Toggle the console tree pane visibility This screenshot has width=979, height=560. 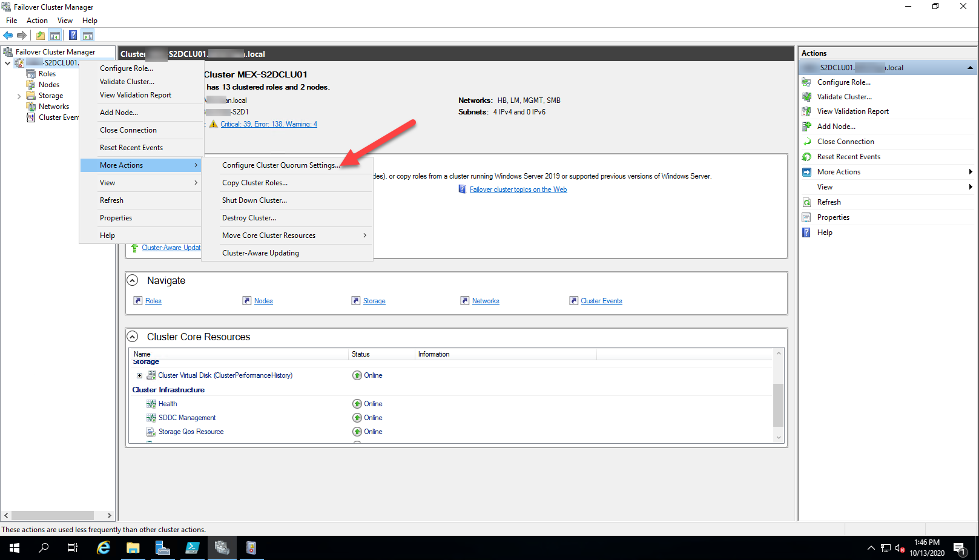pyautogui.click(x=54, y=35)
